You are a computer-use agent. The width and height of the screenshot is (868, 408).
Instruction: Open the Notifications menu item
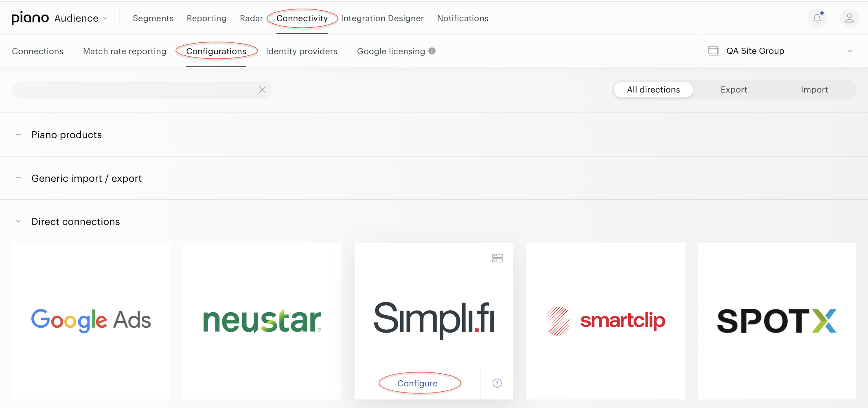click(x=463, y=18)
